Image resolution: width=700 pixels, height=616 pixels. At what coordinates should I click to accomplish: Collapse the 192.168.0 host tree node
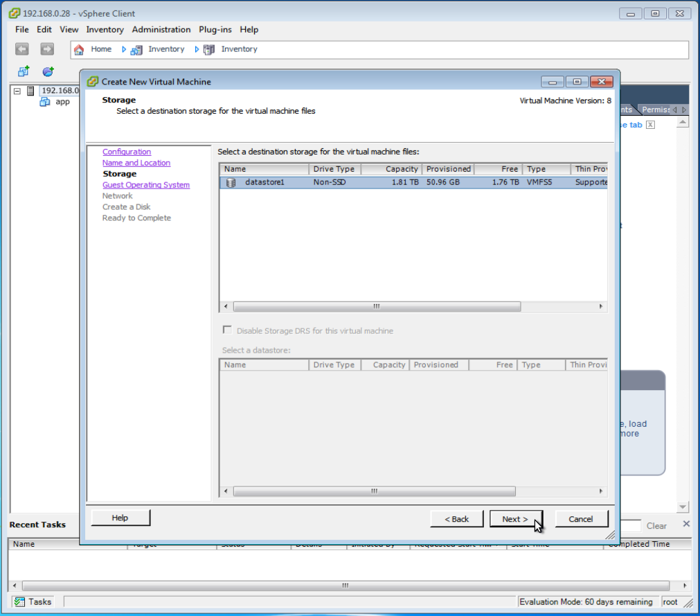coord(17,91)
